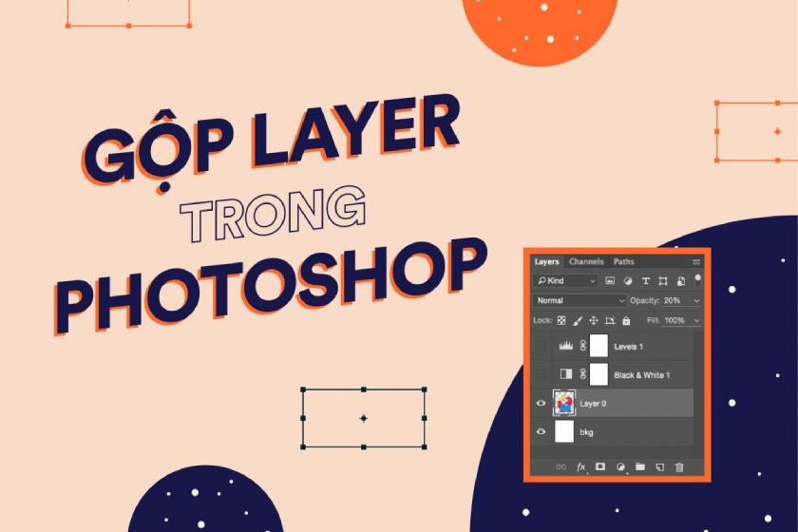Select the Levels 1 layer mask thumbnail

(598, 346)
